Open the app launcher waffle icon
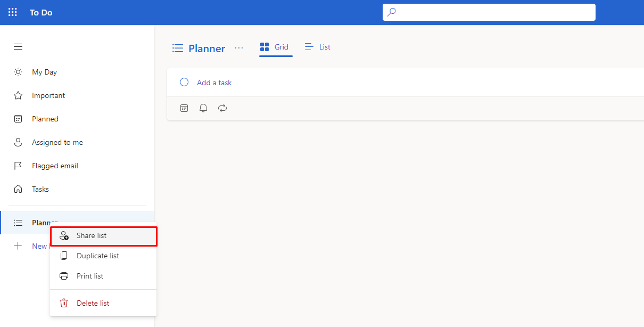The width and height of the screenshot is (644, 327). pos(13,12)
